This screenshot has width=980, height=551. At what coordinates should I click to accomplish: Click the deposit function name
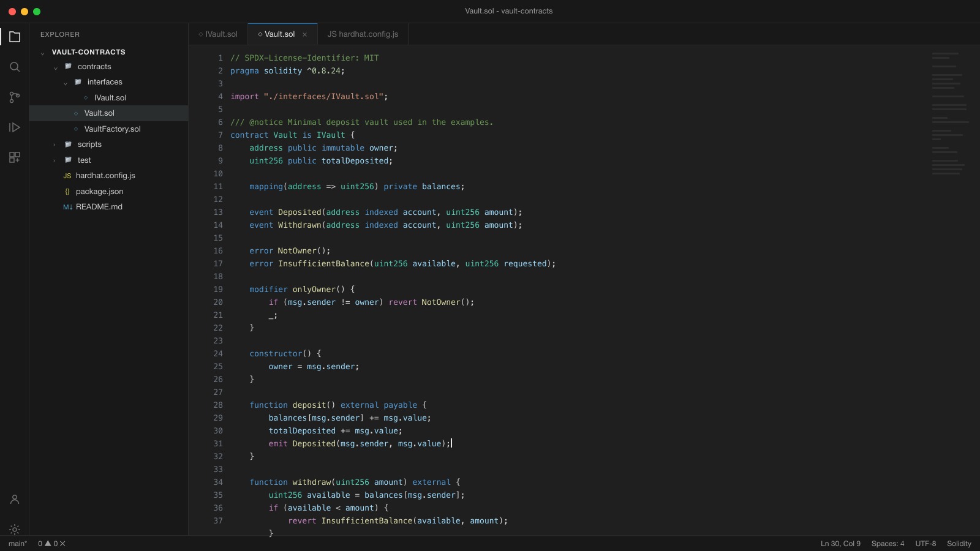coord(309,405)
